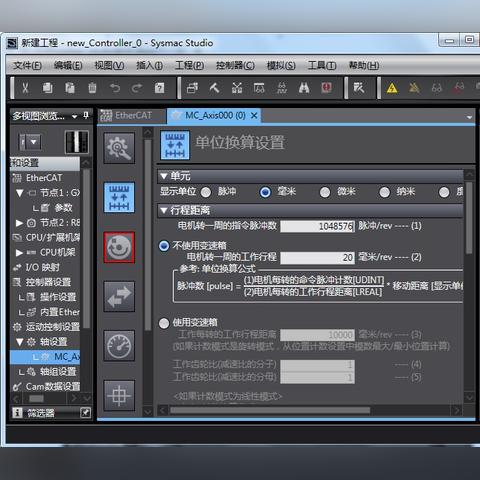This screenshot has height=480, width=480.
Task: Click the binoculars search icon in toolbar
Action: coord(304,88)
